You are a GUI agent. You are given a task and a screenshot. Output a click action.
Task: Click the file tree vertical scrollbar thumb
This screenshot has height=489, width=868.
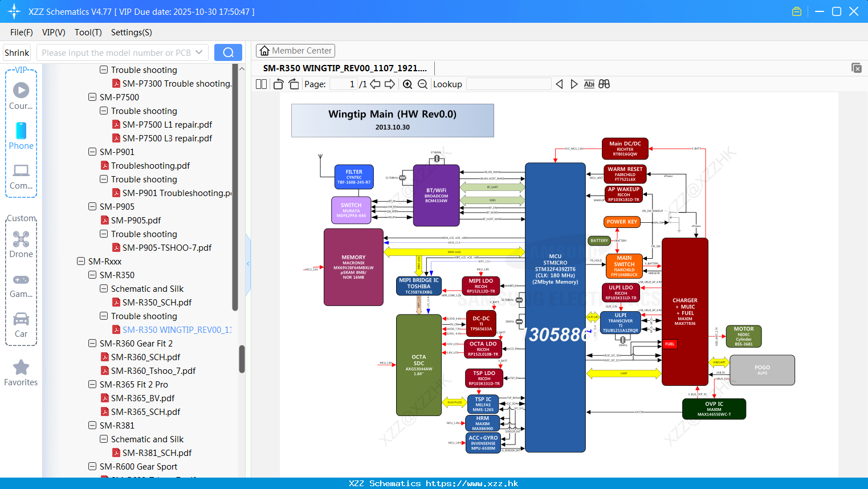[x=242, y=359]
